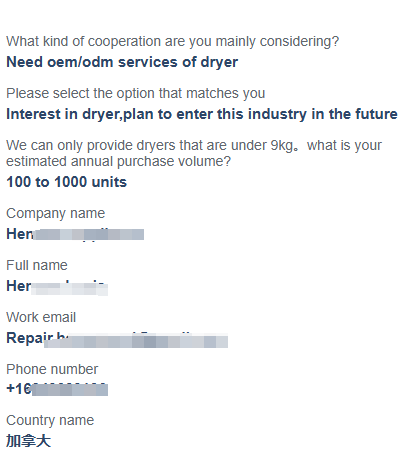This screenshot has width=414, height=462.
Task: Click the 'Phone number' label
Action: pos(52,370)
